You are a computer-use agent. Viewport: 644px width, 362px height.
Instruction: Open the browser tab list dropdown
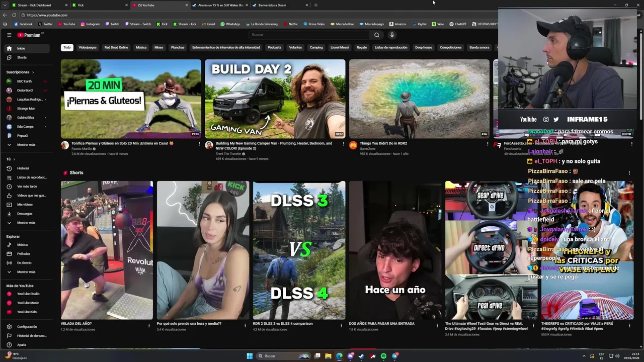(x=5, y=5)
